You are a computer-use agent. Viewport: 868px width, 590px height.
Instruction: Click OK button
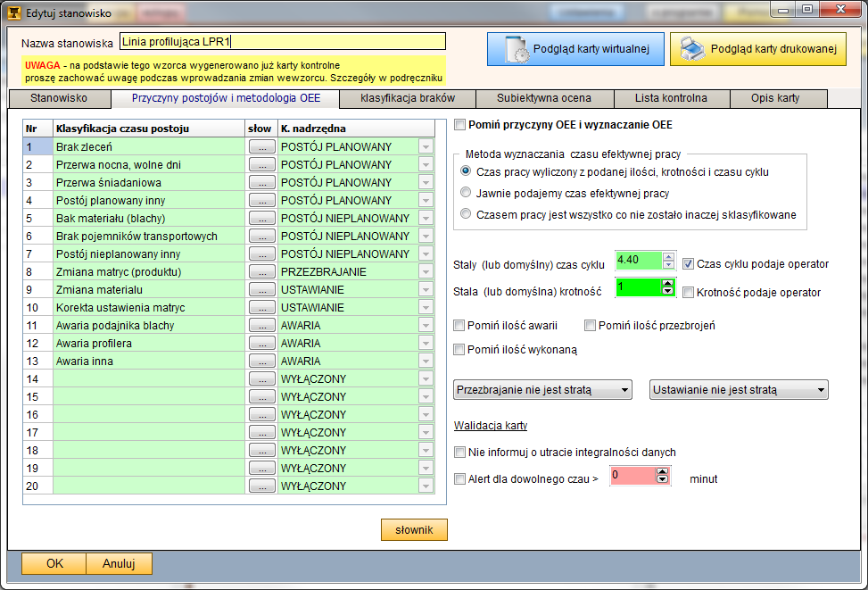click(x=54, y=563)
